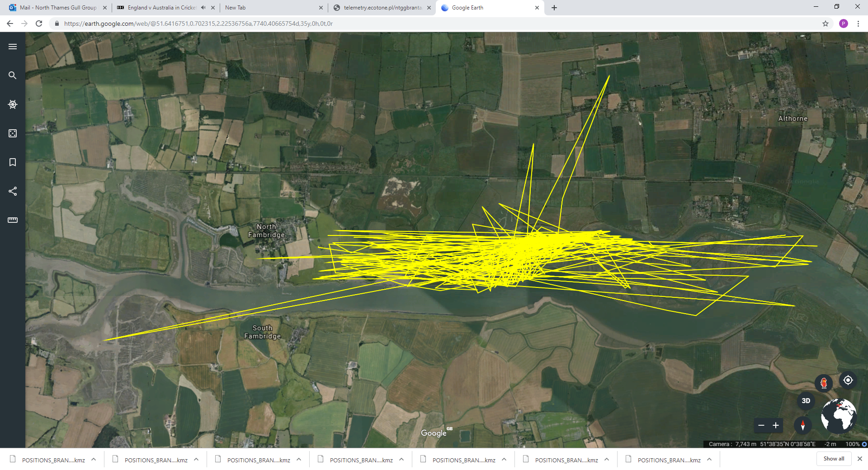This screenshot has height=470, width=868.
Task: Expand options for the fourth kmz download
Action: (x=401, y=460)
